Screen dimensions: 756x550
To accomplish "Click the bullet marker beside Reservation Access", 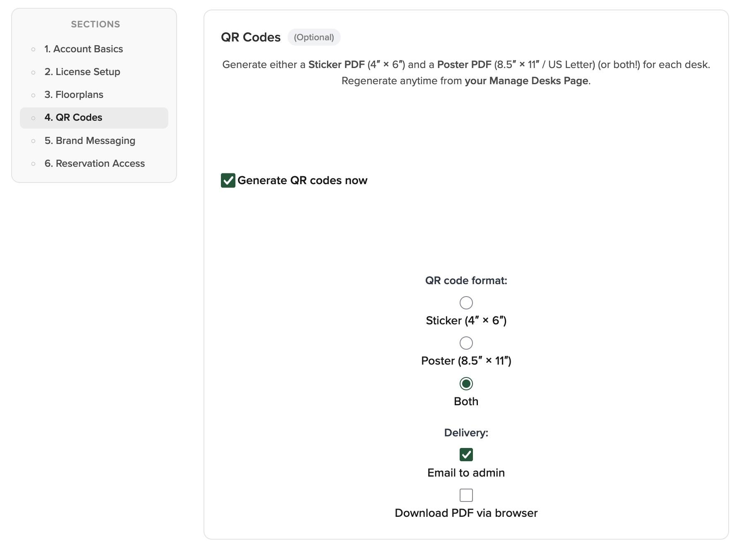I will tap(34, 164).
